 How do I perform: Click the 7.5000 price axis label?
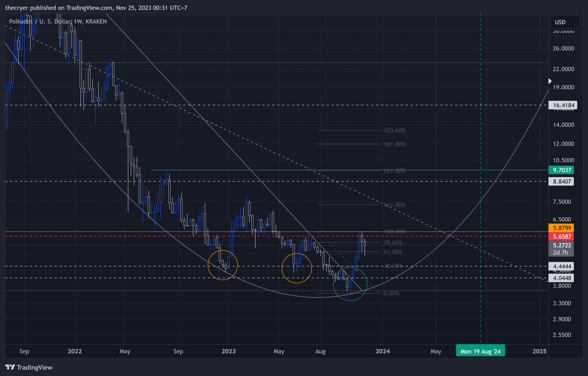point(562,202)
